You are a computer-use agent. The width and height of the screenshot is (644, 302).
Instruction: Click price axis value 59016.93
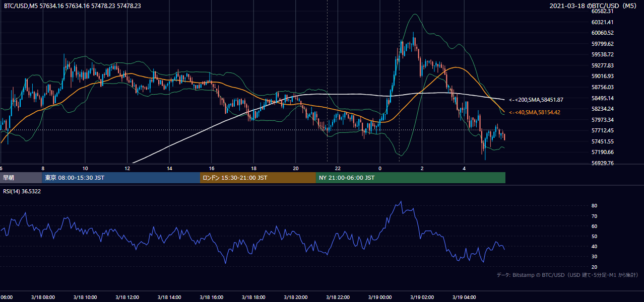(602, 76)
